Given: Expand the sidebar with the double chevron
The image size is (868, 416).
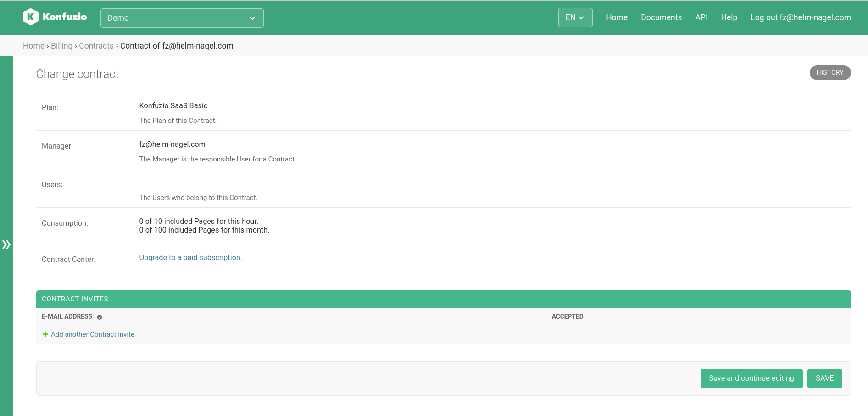Looking at the screenshot, I should (x=6, y=244).
